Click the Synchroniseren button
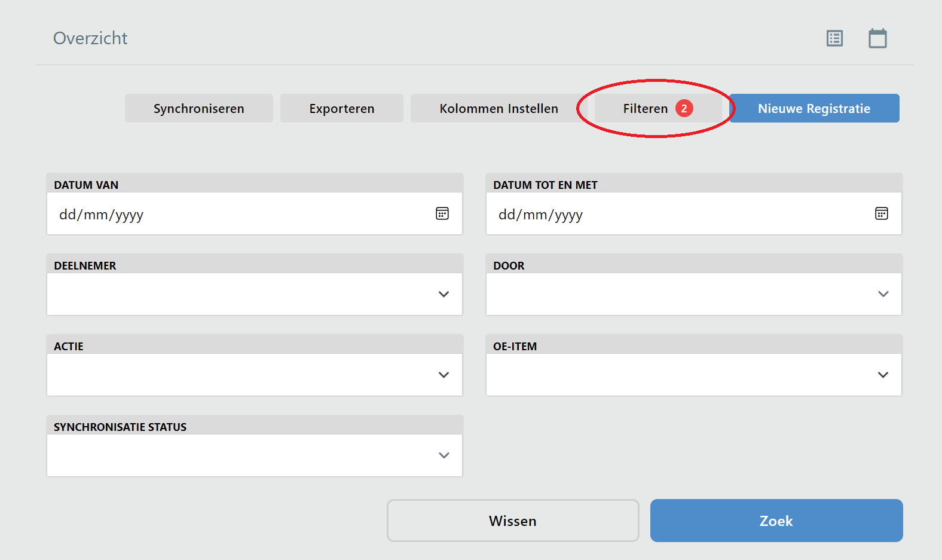Screen dimensions: 942x560 point(198,109)
